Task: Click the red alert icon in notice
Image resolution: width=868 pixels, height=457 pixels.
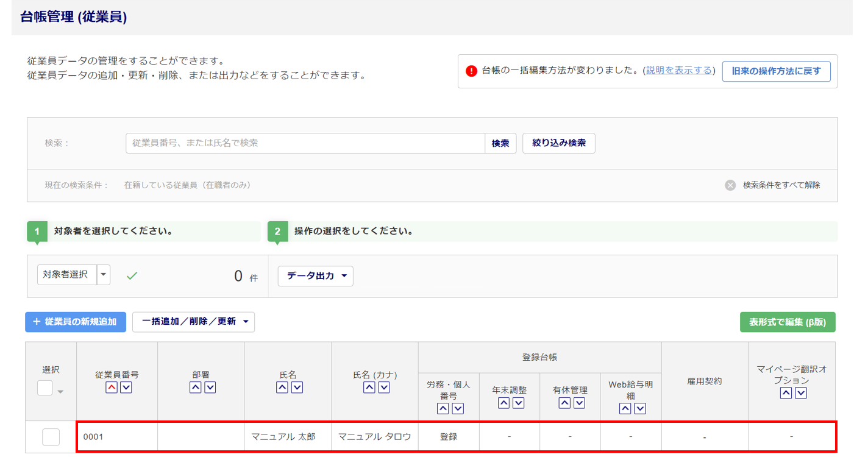Action: click(x=471, y=71)
